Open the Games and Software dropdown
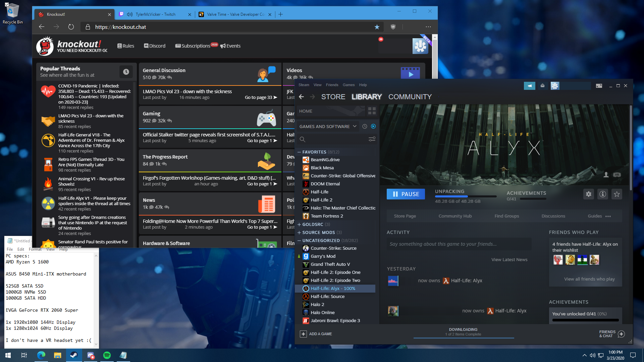The width and height of the screenshot is (644, 362). point(328,126)
